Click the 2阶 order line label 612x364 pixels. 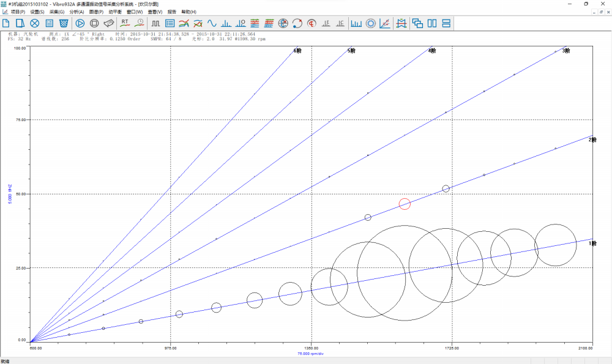[x=592, y=139]
